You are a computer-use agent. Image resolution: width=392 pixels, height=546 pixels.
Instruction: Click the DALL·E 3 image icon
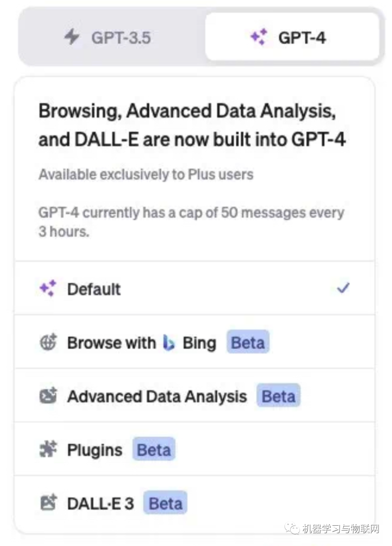click(x=48, y=503)
